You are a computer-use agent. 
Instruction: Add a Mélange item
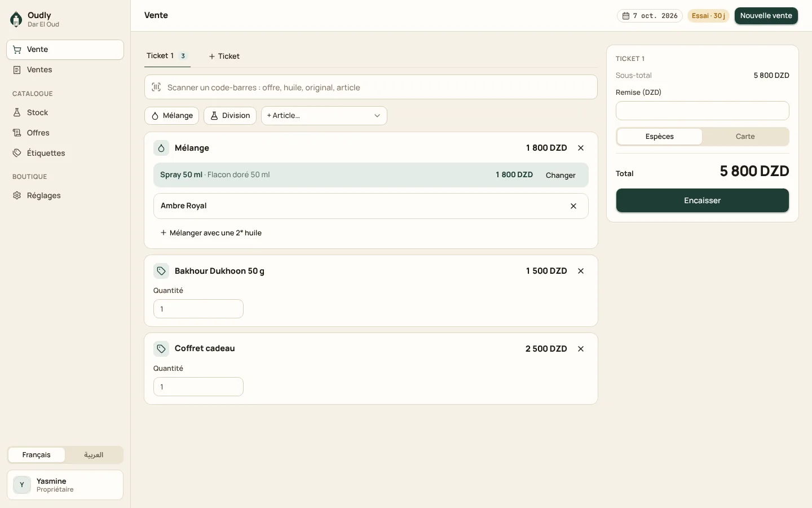click(x=172, y=116)
